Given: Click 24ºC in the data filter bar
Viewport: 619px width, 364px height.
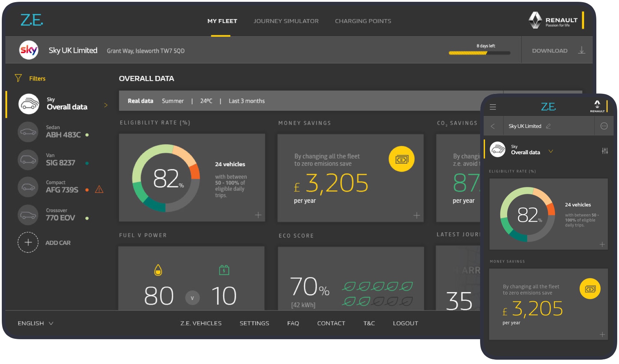Looking at the screenshot, I should [206, 101].
